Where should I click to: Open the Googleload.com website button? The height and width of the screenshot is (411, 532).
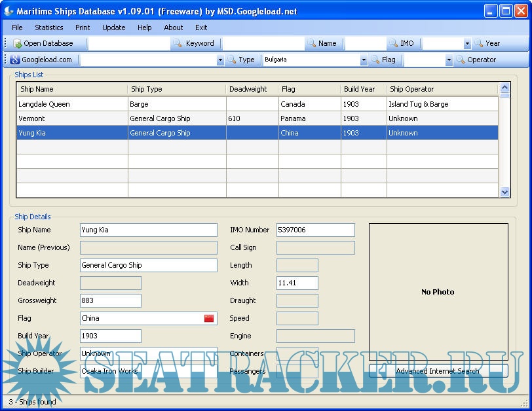coord(41,60)
